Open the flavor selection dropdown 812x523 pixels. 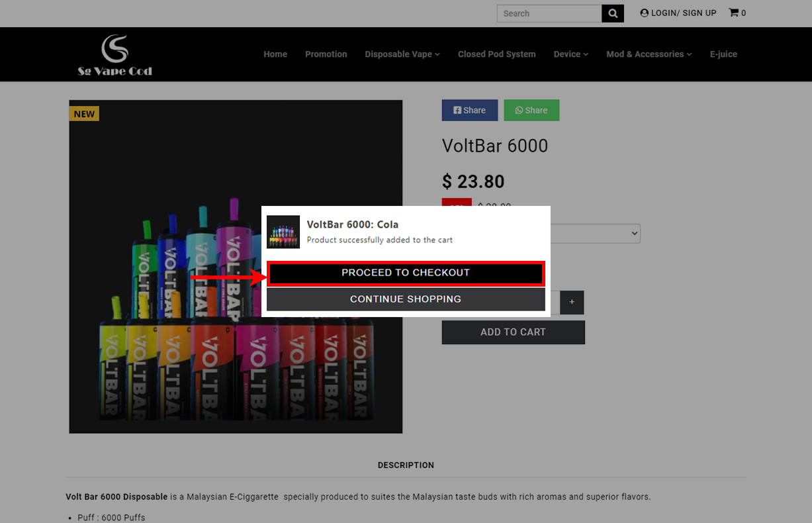click(595, 233)
